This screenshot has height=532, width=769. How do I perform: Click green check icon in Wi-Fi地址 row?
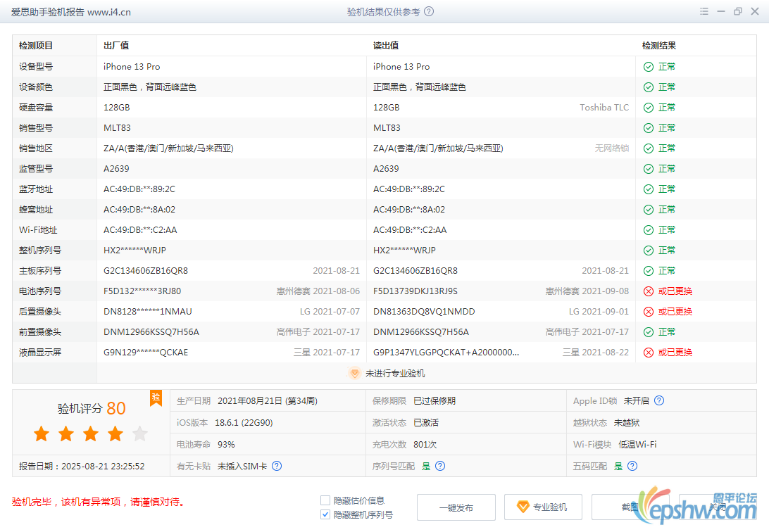click(649, 230)
